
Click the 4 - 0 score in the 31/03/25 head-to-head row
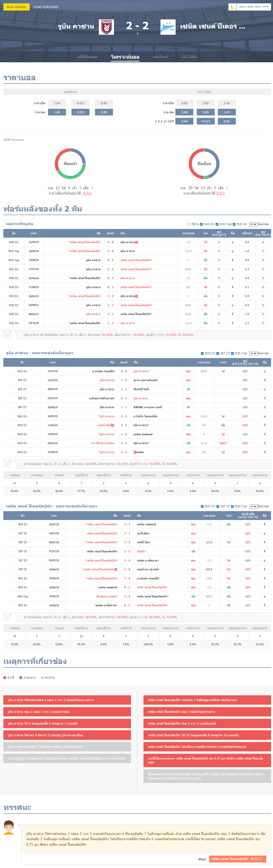pos(110,242)
